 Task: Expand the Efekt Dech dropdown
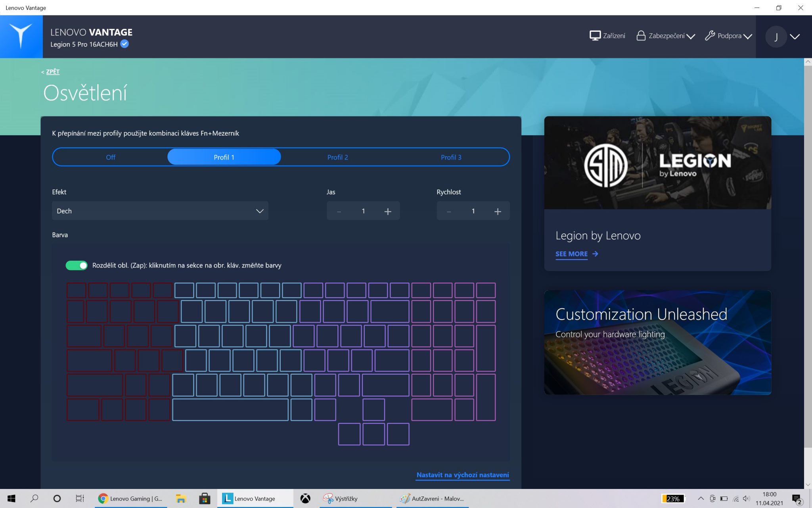[160, 211]
